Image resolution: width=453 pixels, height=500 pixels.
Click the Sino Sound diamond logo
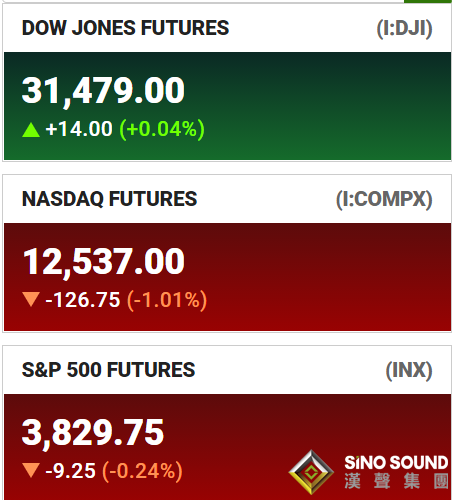(x=311, y=472)
